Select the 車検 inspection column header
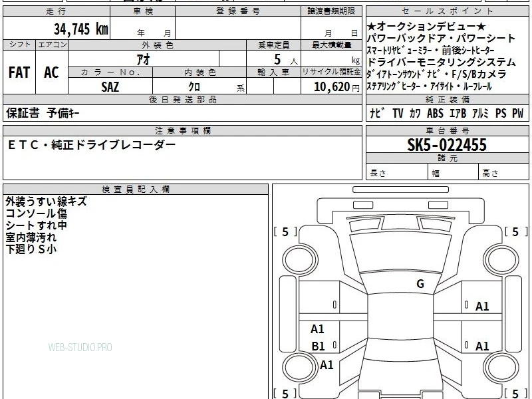 143,11
